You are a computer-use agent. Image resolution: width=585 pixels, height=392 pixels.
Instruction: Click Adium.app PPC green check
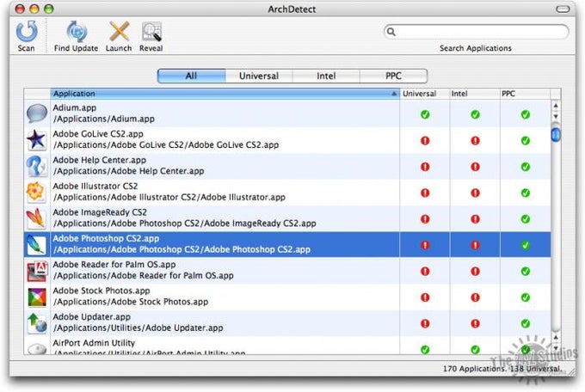(x=526, y=114)
